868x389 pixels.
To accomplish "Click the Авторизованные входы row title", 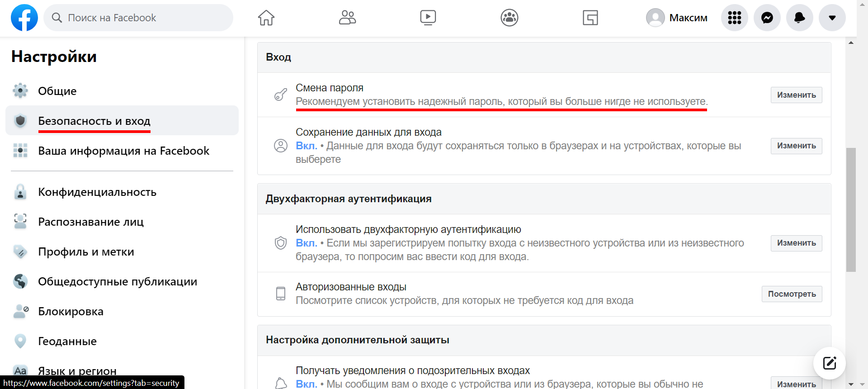I will point(351,287).
